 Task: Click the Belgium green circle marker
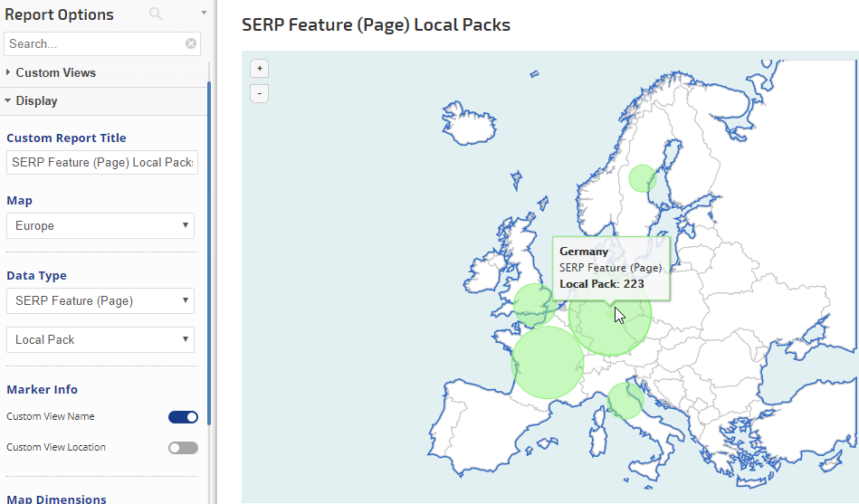pyautogui.click(x=534, y=305)
